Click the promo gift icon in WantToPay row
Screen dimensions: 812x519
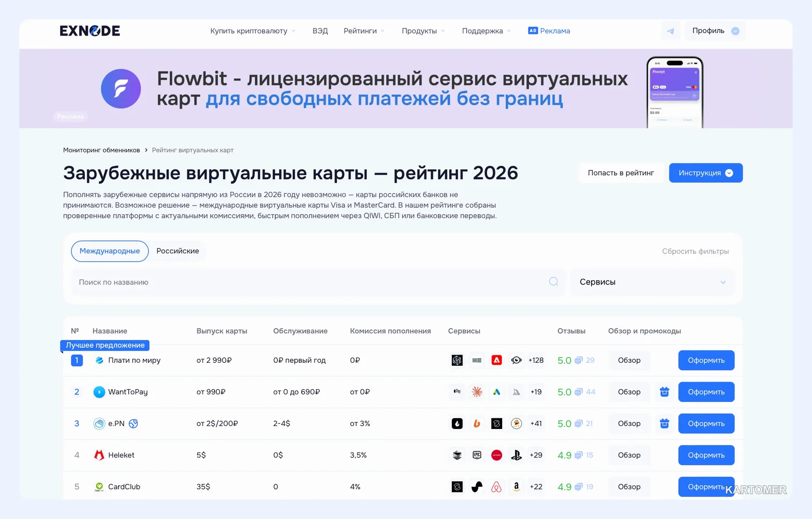tap(664, 392)
